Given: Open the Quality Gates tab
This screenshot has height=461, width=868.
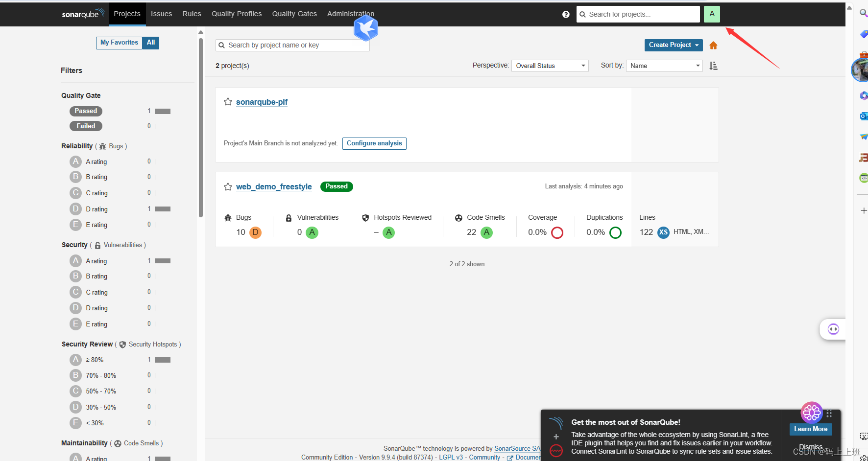Looking at the screenshot, I should point(294,14).
